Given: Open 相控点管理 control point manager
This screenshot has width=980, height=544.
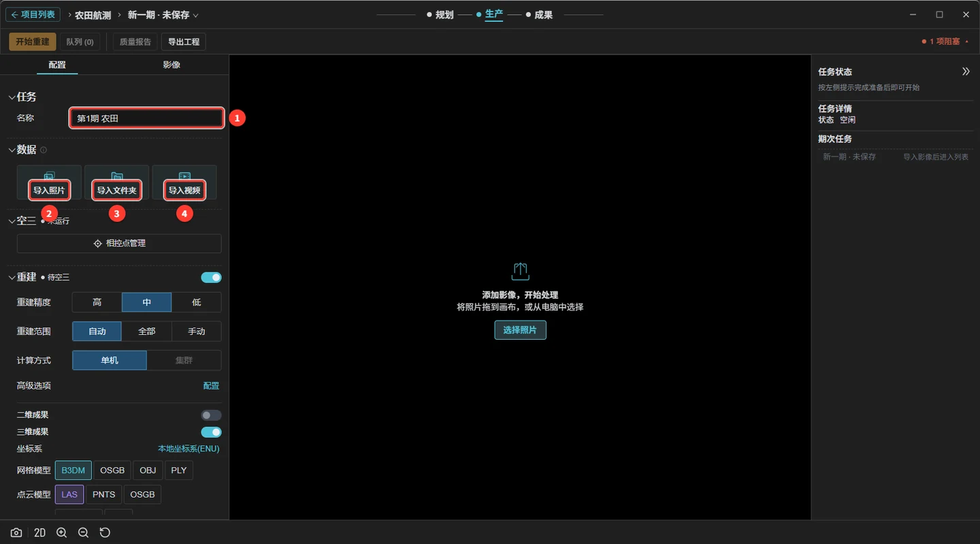Looking at the screenshot, I should pos(119,243).
